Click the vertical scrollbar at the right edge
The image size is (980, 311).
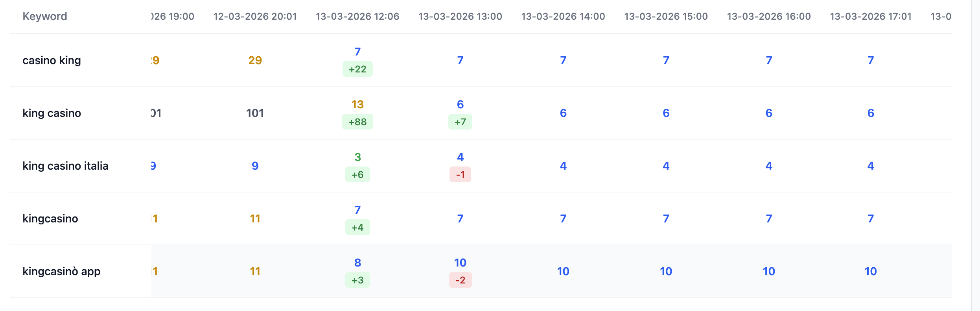coord(975,155)
